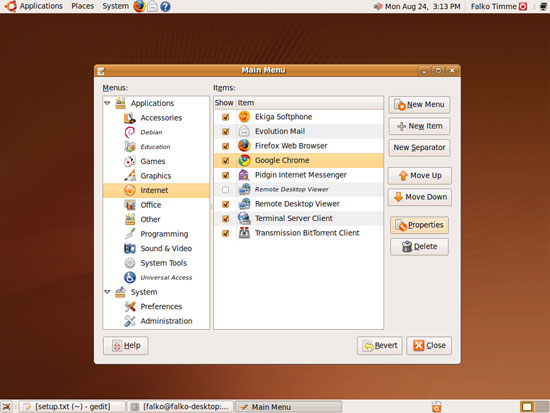The image size is (550, 413).
Task: Uncheck the Ekiga Softphone checkbox
Action: (226, 117)
